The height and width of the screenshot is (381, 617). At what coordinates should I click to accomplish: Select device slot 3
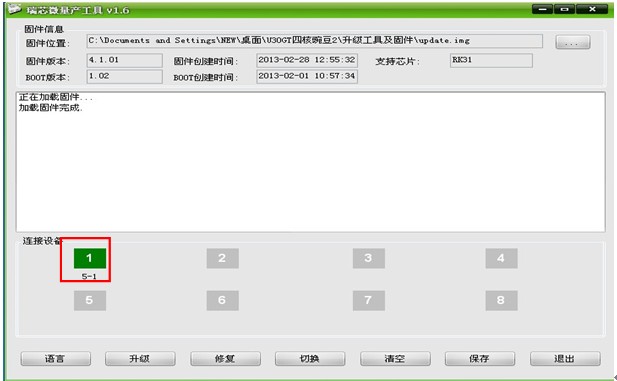coord(369,258)
